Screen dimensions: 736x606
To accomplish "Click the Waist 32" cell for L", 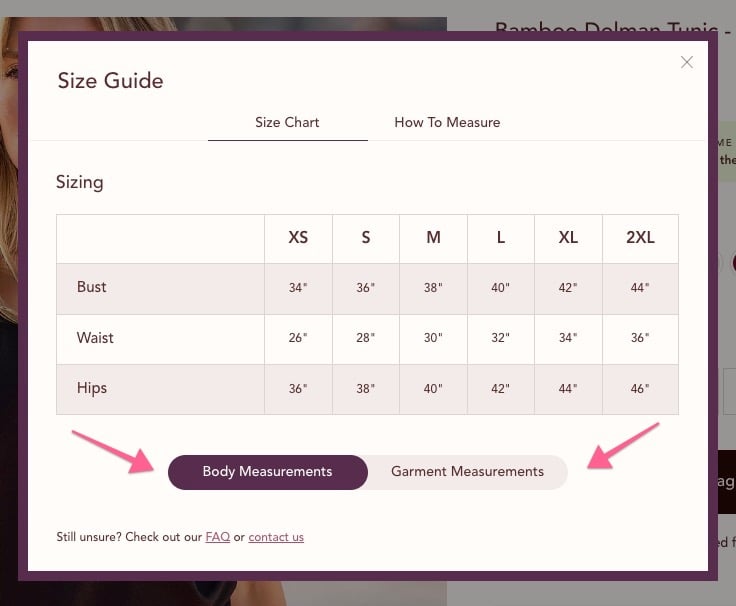I will pos(501,338).
